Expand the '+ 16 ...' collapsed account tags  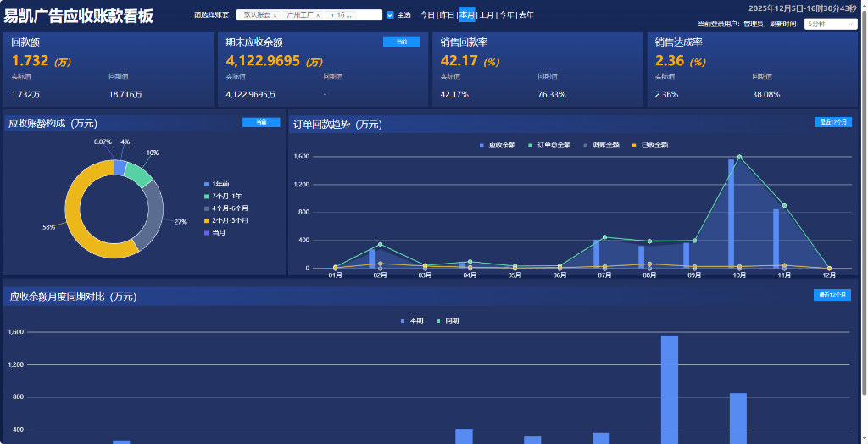click(x=341, y=15)
